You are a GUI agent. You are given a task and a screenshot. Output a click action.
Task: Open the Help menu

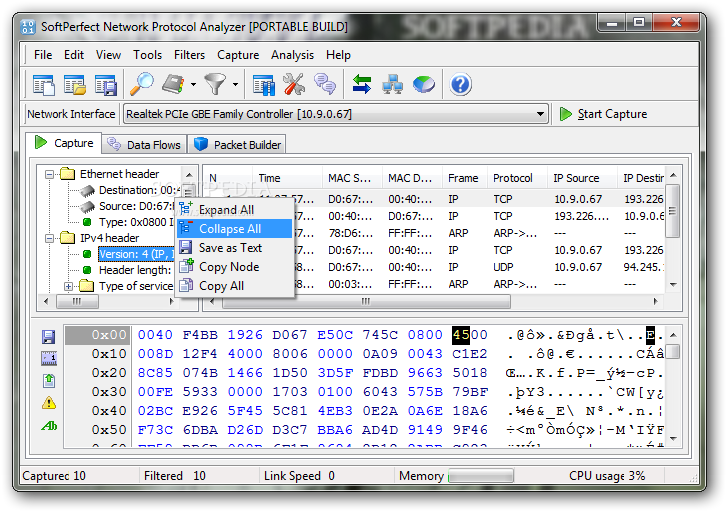[x=338, y=55]
